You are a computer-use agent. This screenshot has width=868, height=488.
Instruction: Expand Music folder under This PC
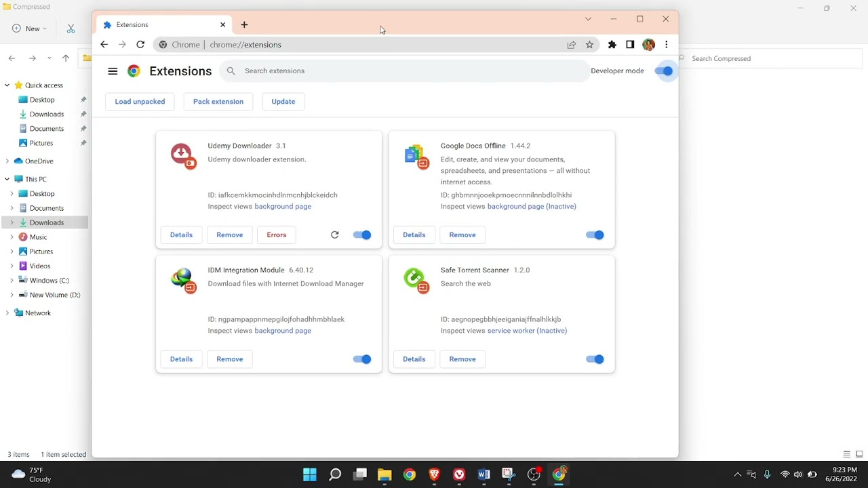[x=12, y=237]
